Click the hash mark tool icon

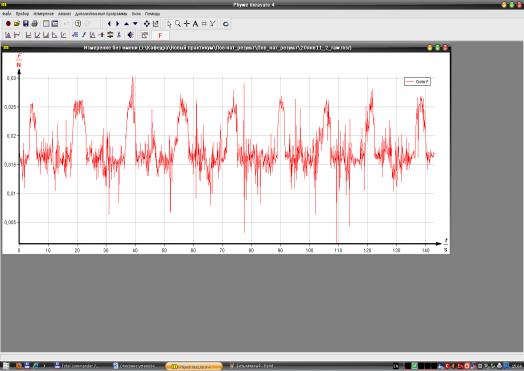[x=204, y=24]
